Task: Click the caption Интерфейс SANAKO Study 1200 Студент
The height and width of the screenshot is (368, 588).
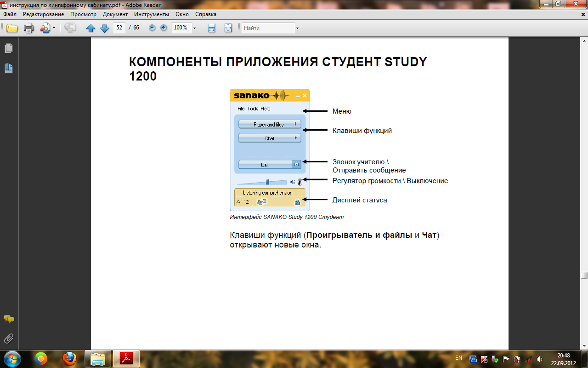Action: click(x=287, y=217)
